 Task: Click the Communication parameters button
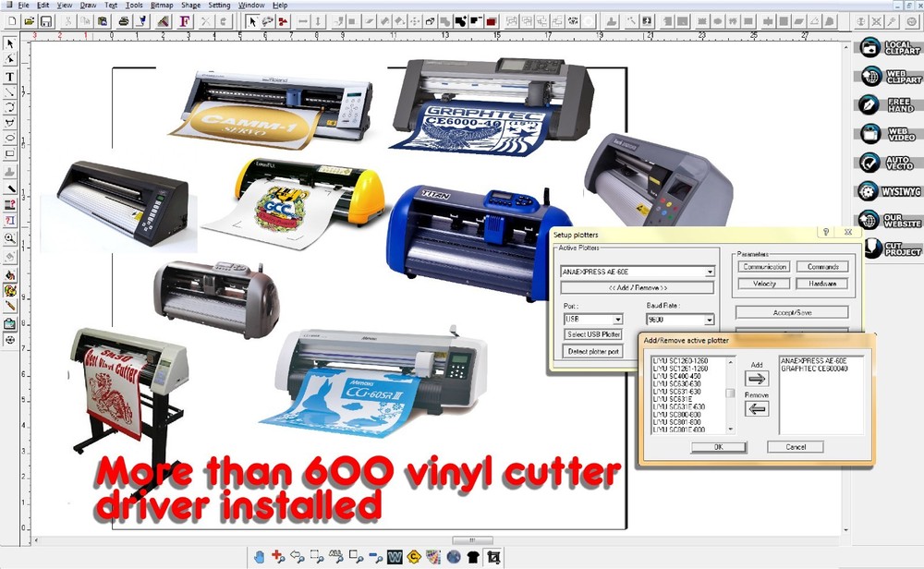(764, 267)
